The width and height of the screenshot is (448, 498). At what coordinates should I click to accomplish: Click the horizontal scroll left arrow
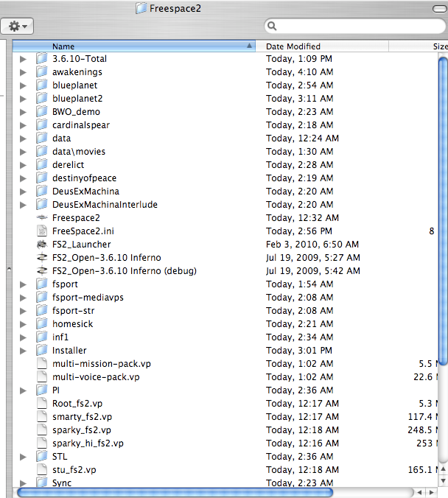pyautogui.click(x=419, y=493)
